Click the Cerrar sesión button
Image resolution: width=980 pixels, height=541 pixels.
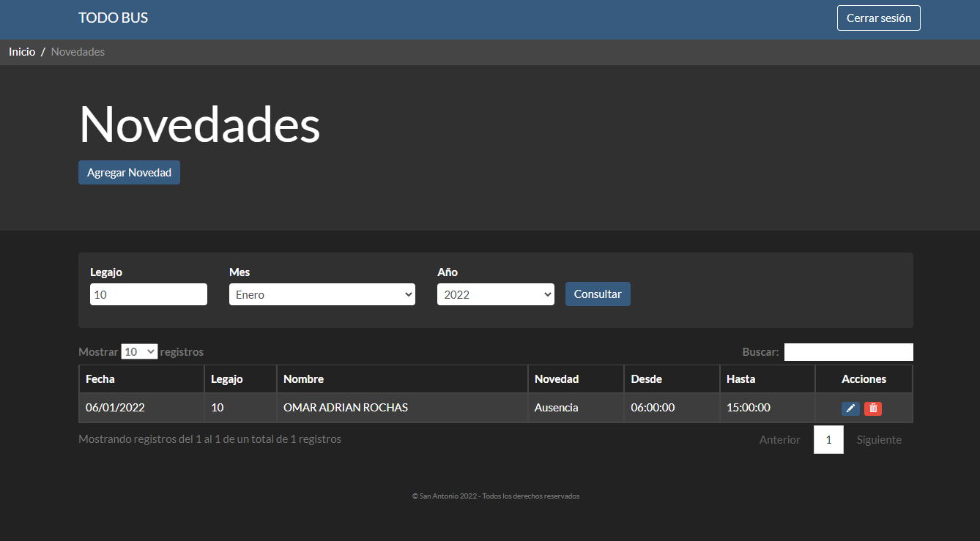tap(878, 18)
